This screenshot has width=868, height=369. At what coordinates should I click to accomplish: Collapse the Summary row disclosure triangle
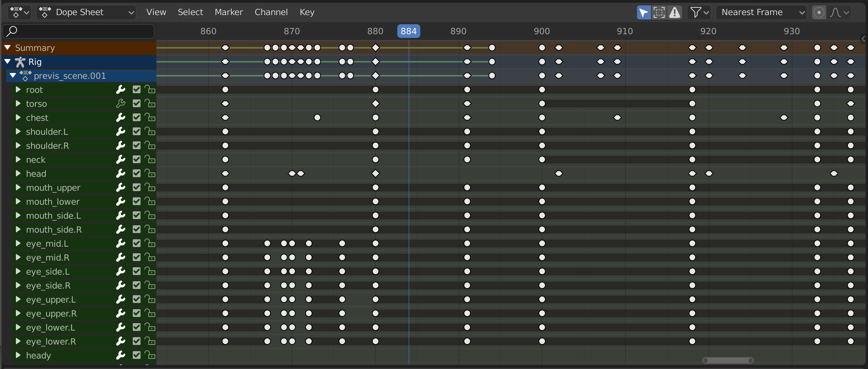tap(7, 47)
